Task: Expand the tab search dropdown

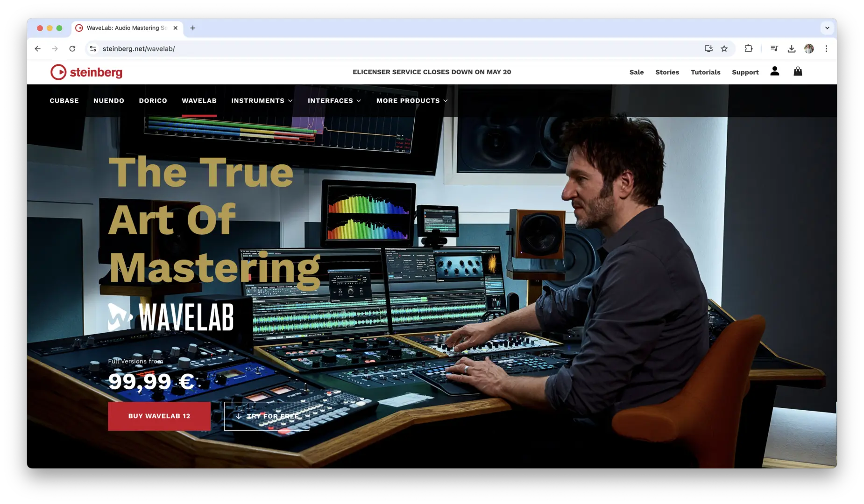Action: (827, 28)
